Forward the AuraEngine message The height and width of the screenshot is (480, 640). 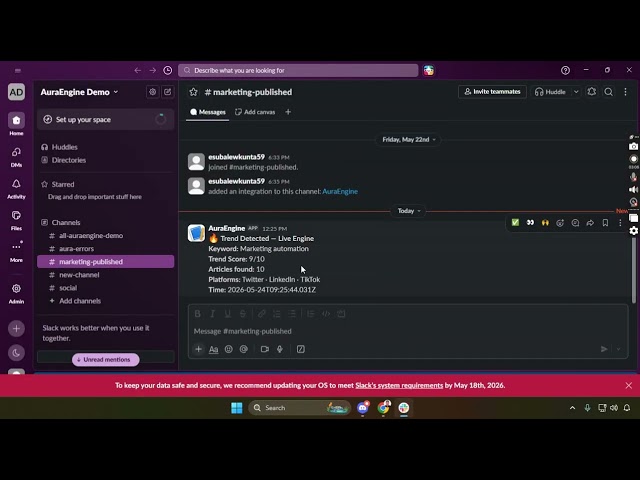point(590,223)
